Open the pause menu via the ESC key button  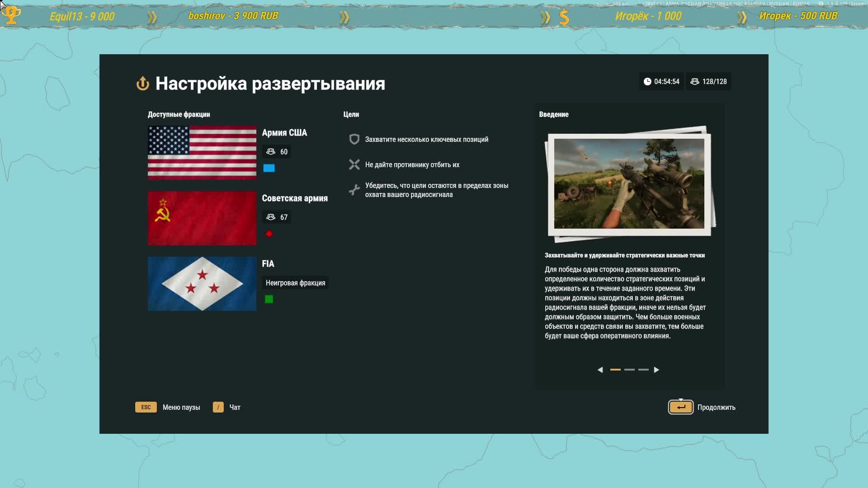click(x=146, y=407)
